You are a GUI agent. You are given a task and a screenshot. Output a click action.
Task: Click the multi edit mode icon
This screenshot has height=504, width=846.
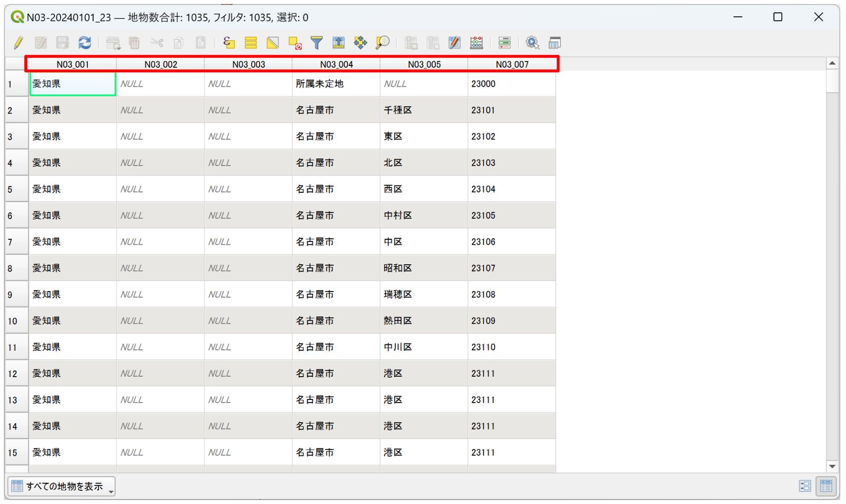(x=41, y=43)
